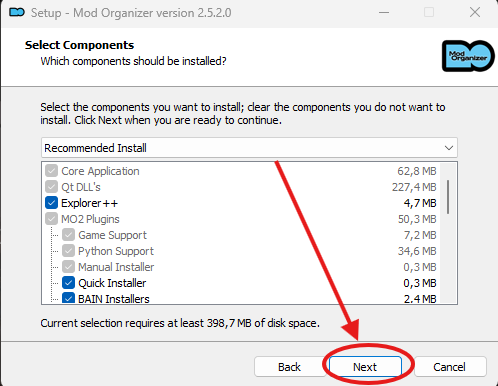The height and width of the screenshot is (386, 498).
Task: Click the Manual Installer checkbox
Action: [x=68, y=267]
